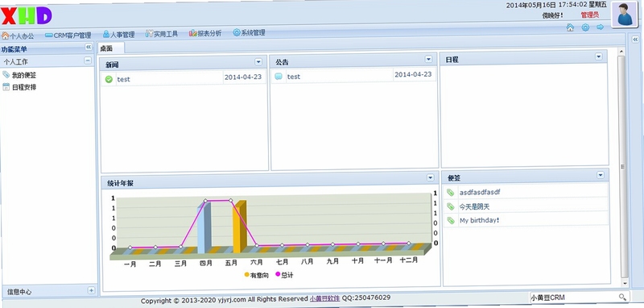This screenshot has height=308, width=644.
Task: Click the 管理员 username label
Action: [x=589, y=15]
